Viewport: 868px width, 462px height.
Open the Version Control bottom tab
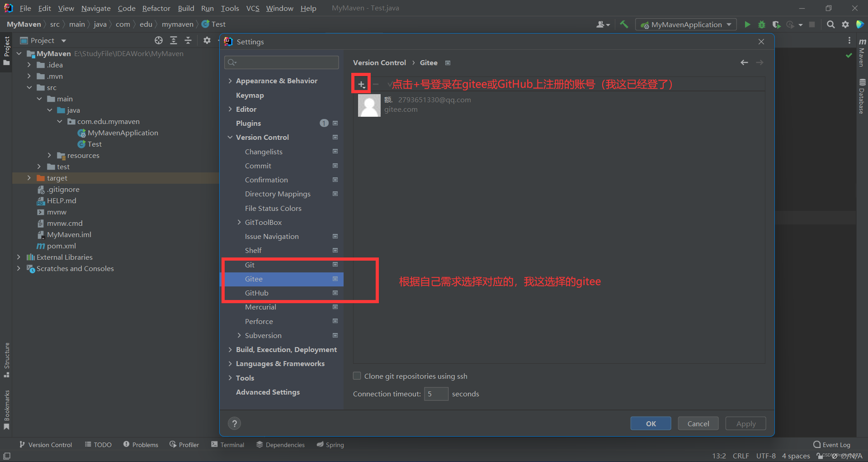(x=45, y=445)
